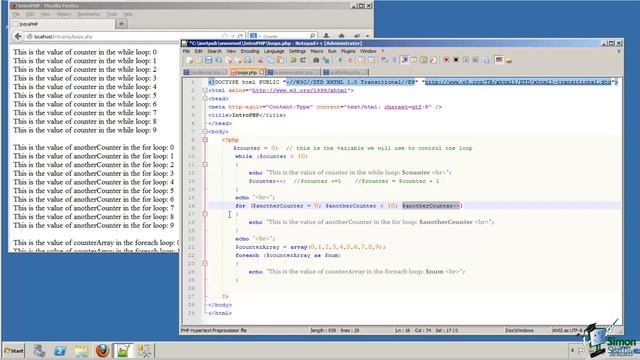Click the Playback macro toolbar icon
This screenshot has height=360, width=640.
click(466, 60)
